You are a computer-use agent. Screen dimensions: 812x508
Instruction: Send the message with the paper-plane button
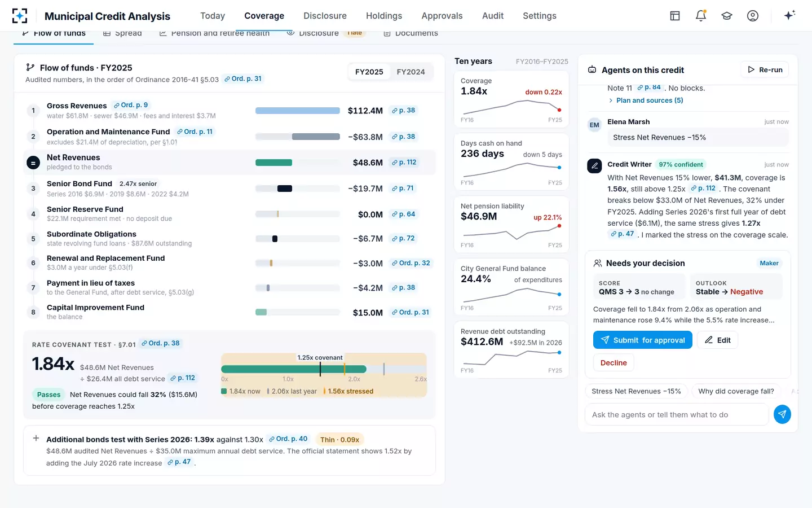tap(782, 414)
